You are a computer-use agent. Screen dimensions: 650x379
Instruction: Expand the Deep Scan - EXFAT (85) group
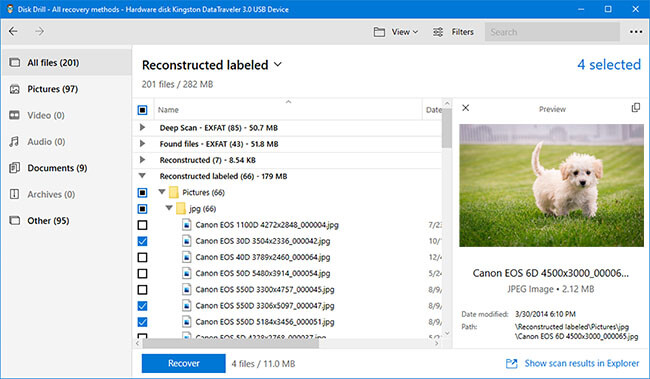click(x=142, y=127)
